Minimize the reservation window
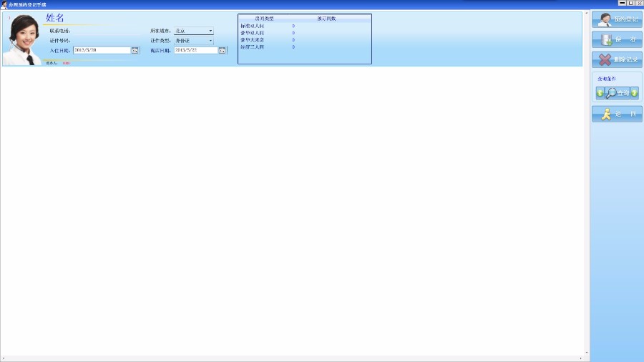 (x=623, y=3)
